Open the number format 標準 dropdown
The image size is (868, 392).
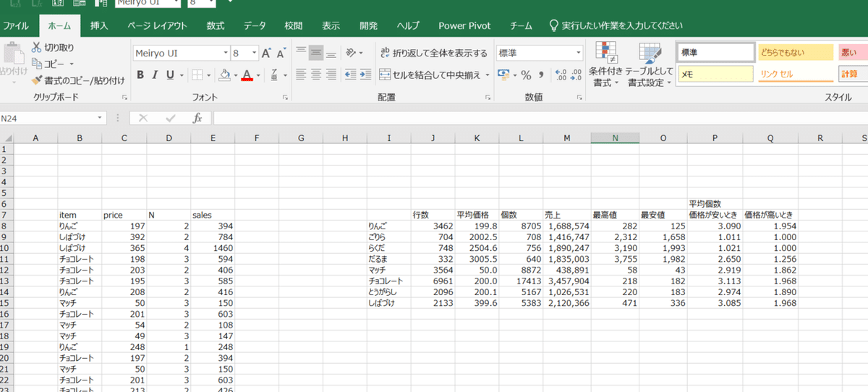point(578,54)
